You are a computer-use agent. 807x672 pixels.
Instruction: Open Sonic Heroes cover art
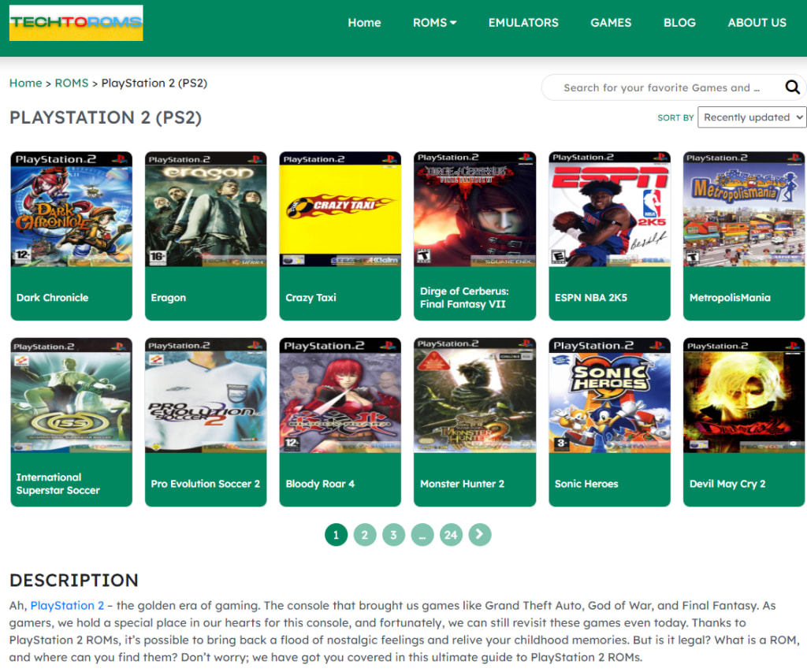click(x=609, y=395)
